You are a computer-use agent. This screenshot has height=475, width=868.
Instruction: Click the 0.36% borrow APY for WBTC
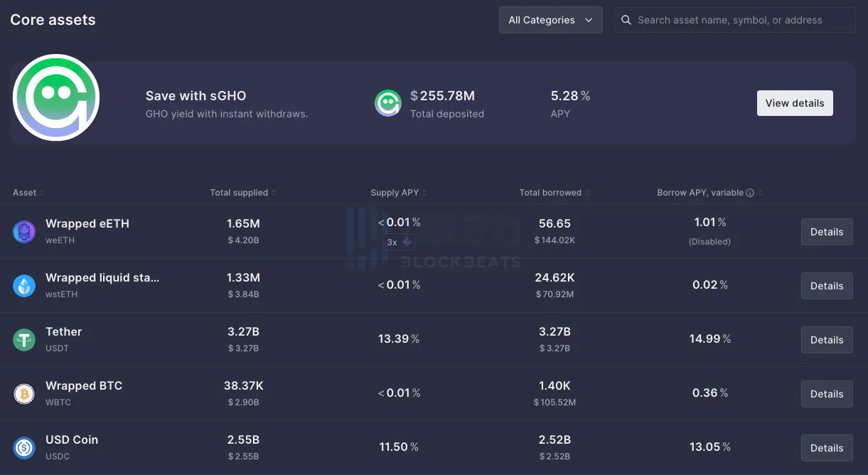(710, 393)
